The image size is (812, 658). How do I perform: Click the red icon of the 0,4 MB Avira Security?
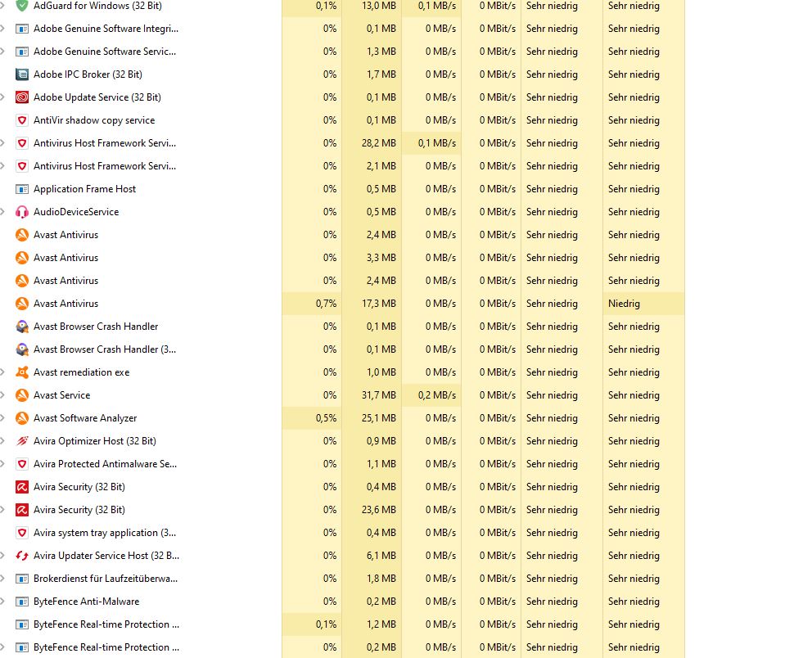[22, 487]
